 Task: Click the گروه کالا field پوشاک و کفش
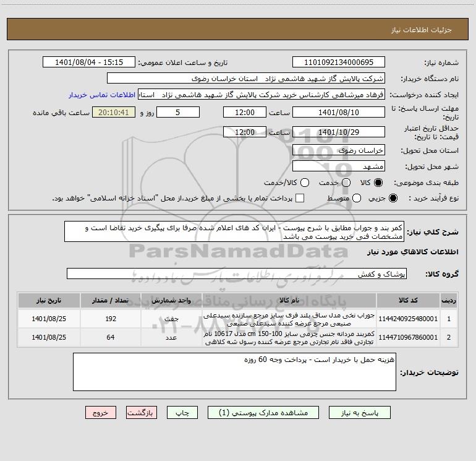pyautogui.click(x=237, y=274)
